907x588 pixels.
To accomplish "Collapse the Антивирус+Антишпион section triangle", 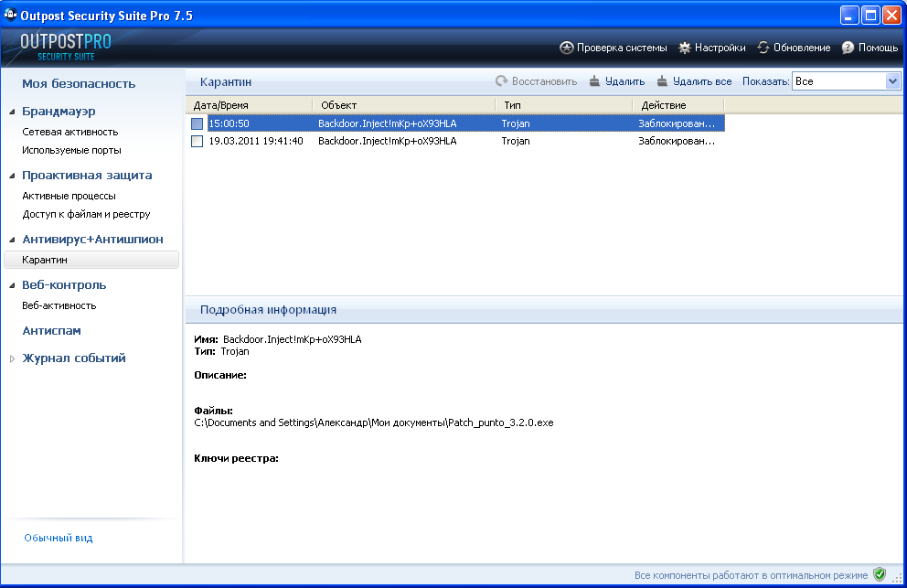I will 12,240.
